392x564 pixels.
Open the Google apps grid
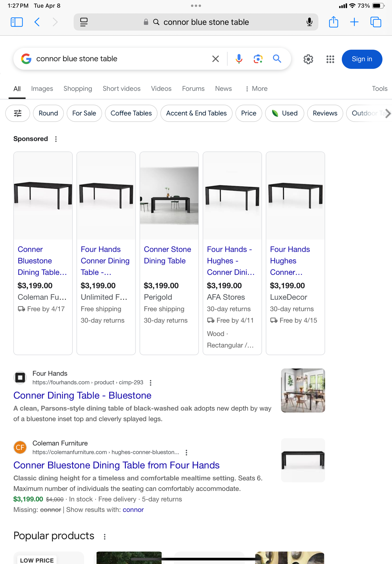tap(330, 59)
